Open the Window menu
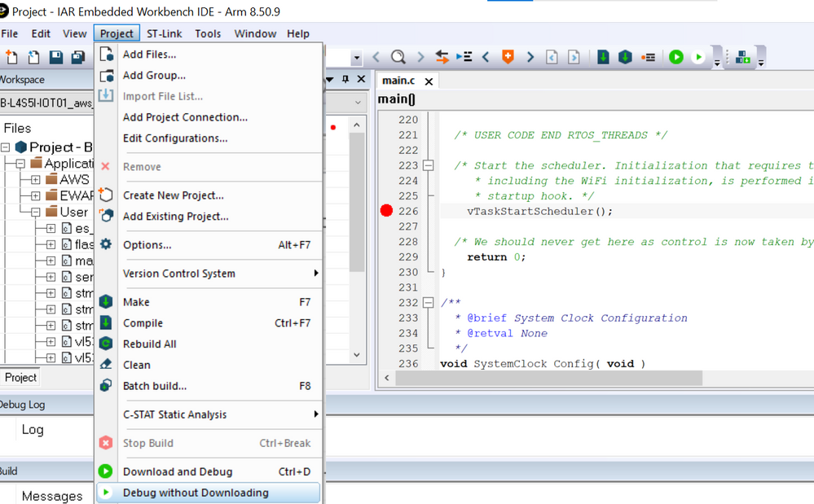The height and width of the screenshot is (504, 814). click(x=255, y=33)
